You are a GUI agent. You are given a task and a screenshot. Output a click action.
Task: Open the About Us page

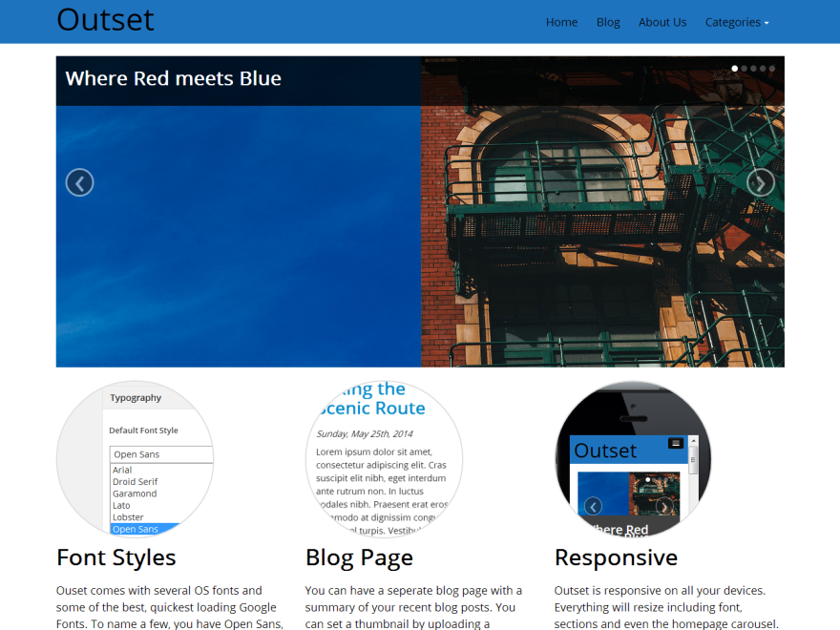click(x=661, y=22)
